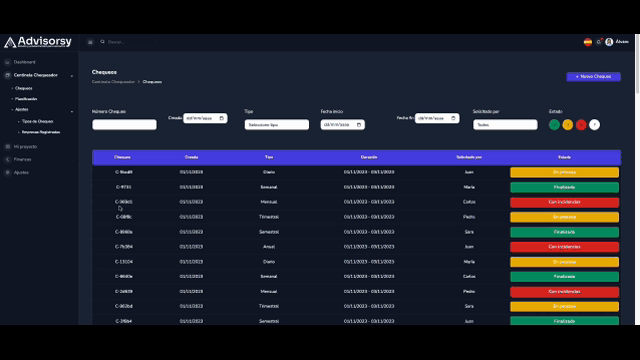Click the bottom Ajustes gear sidebar icon

(7, 172)
